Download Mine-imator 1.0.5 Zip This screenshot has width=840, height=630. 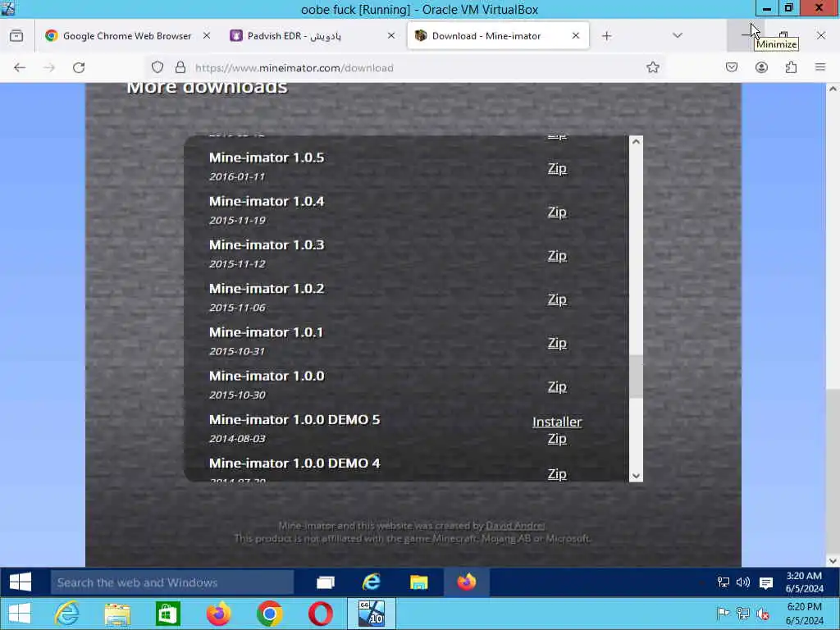[x=557, y=168]
